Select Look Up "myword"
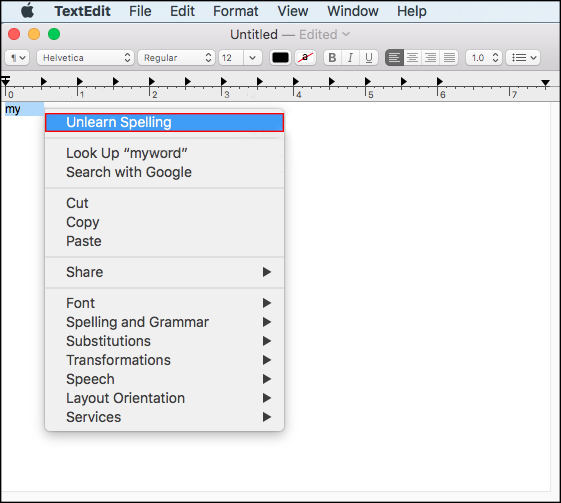This screenshot has height=503, width=561. coord(165,153)
